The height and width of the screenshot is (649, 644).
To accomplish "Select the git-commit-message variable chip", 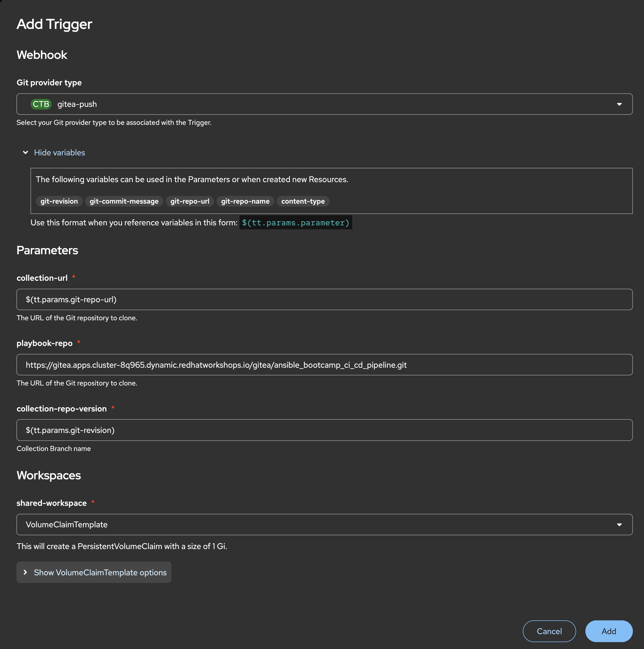I will tap(124, 201).
